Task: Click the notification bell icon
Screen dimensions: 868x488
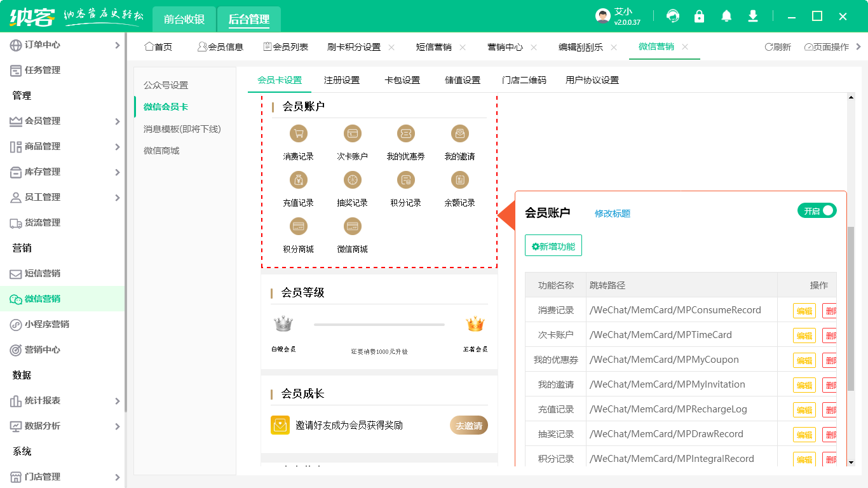Action: click(726, 15)
